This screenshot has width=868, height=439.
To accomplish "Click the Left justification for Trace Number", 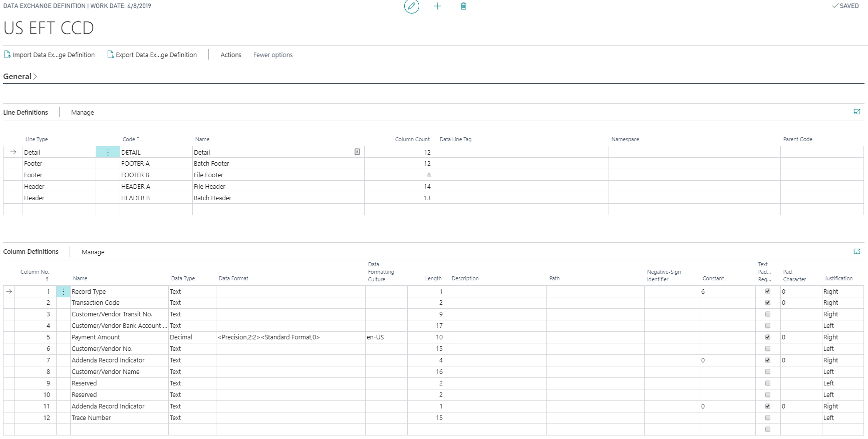I will (843, 418).
